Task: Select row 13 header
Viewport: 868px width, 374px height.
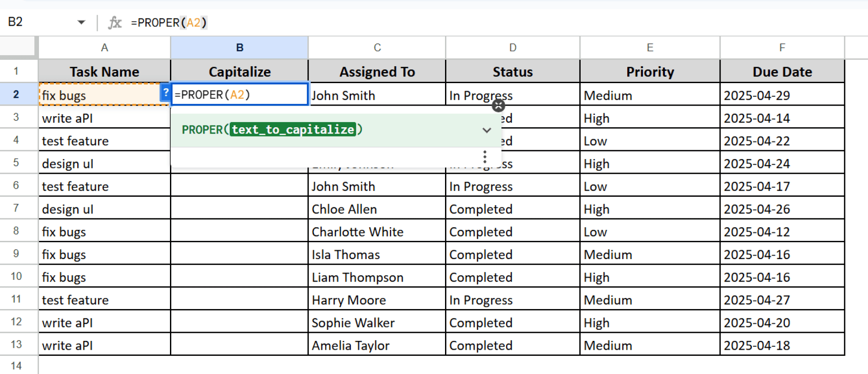Action: tap(16, 344)
